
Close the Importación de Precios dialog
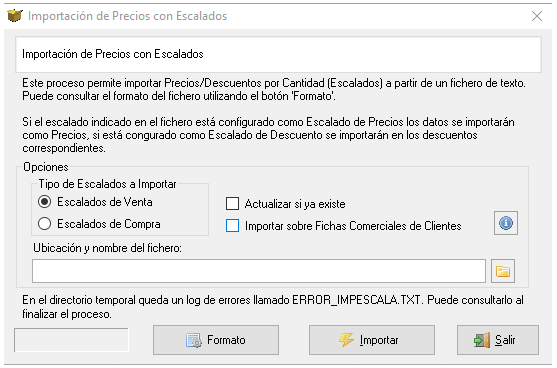(x=537, y=16)
